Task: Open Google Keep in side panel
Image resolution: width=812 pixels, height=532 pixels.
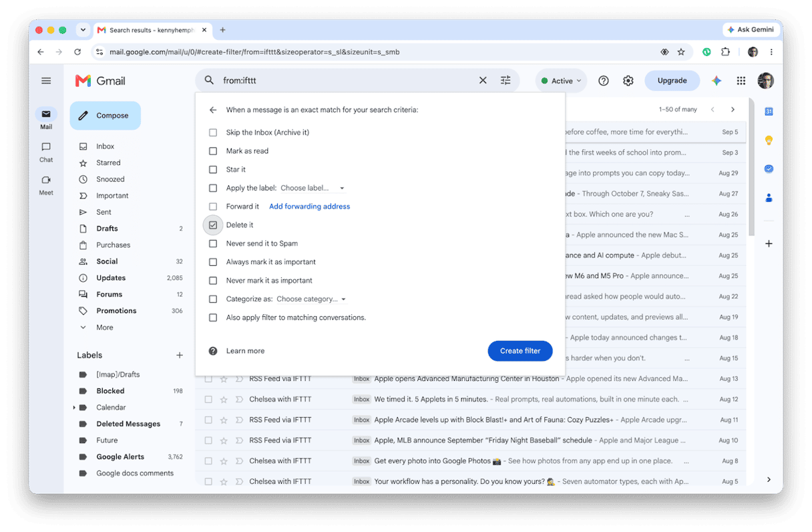Action: tap(769, 140)
